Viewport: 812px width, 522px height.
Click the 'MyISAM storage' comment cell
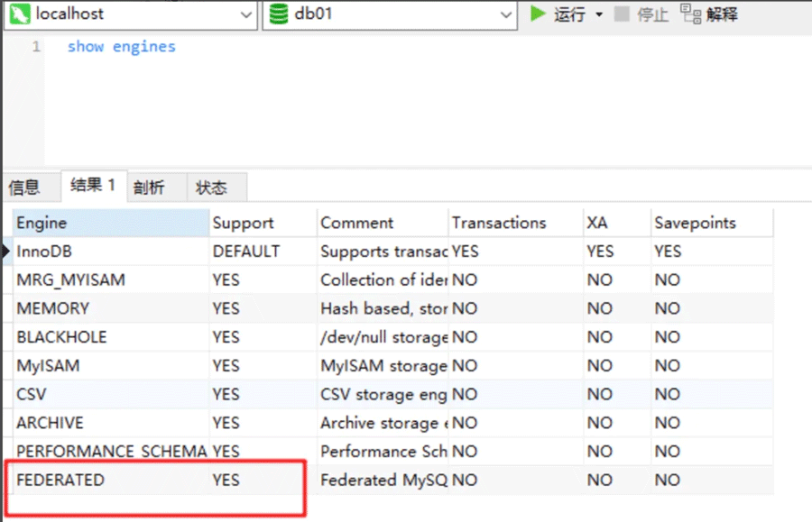pyautogui.click(x=383, y=366)
